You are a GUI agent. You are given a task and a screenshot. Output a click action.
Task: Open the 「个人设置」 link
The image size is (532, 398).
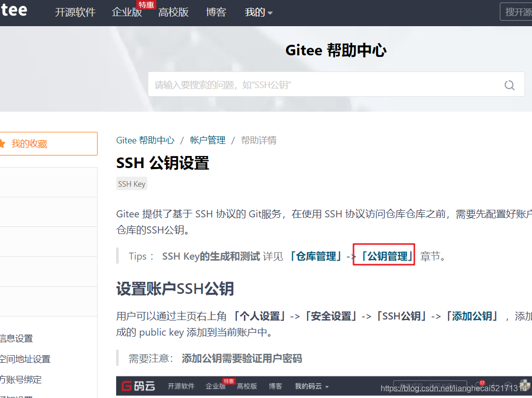click(x=259, y=316)
